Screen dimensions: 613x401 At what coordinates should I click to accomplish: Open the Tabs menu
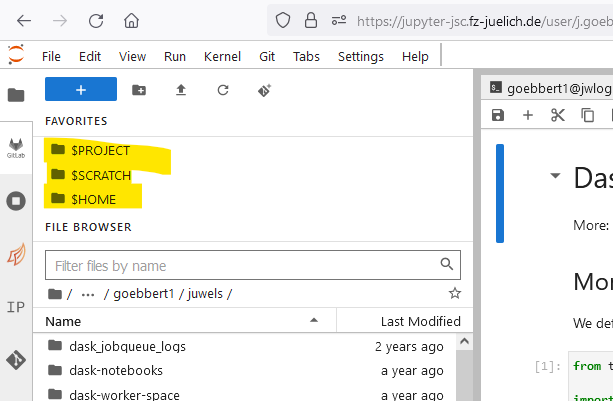pos(306,57)
